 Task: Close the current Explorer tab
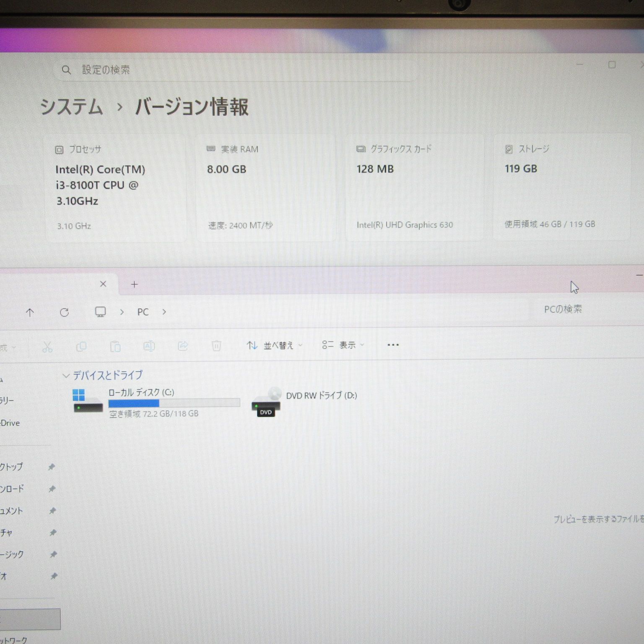(x=103, y=284)
